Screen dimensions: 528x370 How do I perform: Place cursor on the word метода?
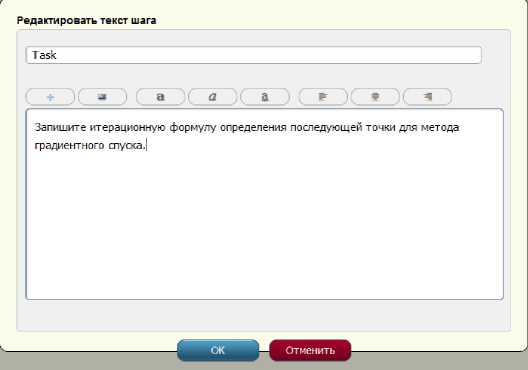click(440, 128)
